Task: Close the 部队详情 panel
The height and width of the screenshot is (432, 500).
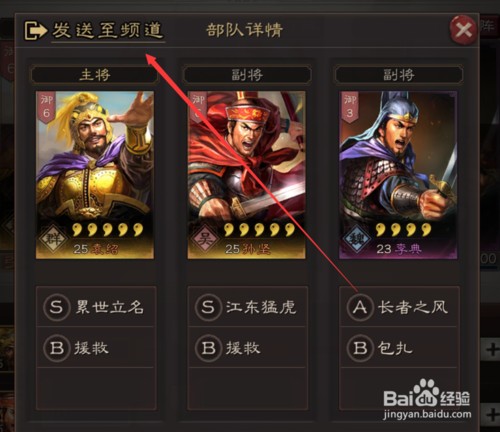Action: pos(464,30)
